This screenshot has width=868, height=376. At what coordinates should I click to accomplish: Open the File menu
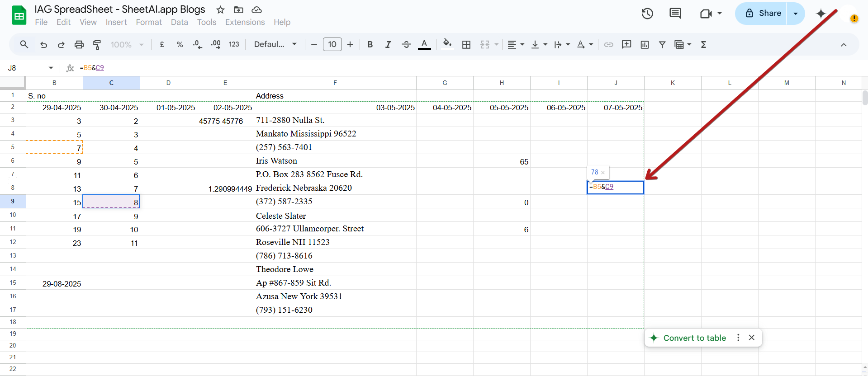click(41, 22)
